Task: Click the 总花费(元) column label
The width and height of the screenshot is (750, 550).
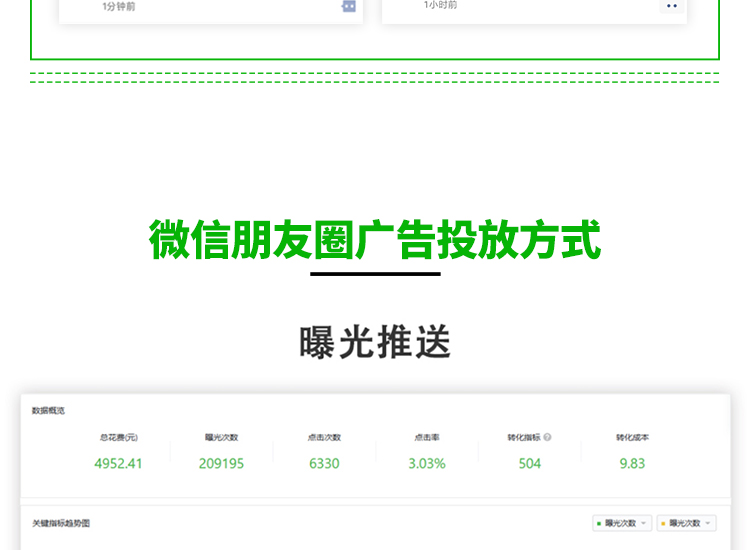Action: tap(118, 437)
